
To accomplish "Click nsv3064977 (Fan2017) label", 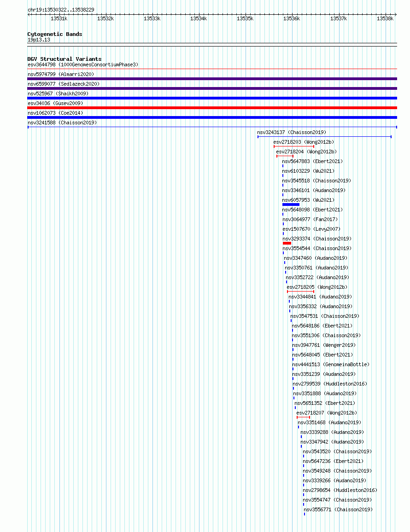I will [310, 219].
